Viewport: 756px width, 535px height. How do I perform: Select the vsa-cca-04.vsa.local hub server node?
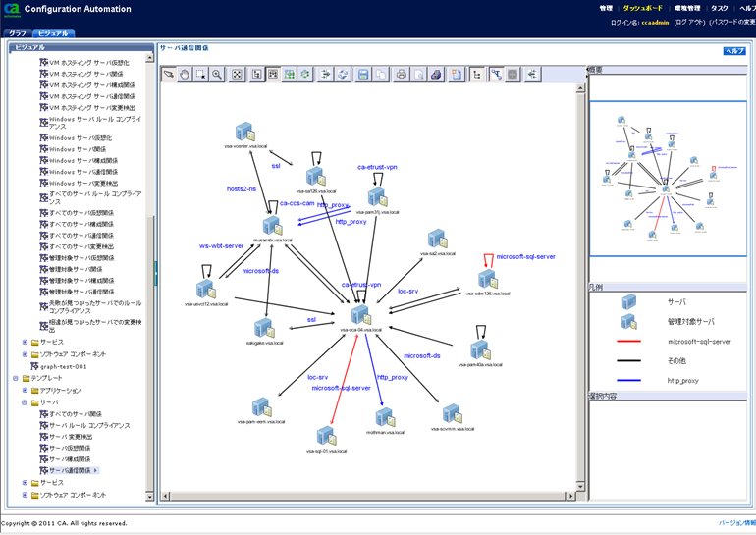(x=360, y=315)
